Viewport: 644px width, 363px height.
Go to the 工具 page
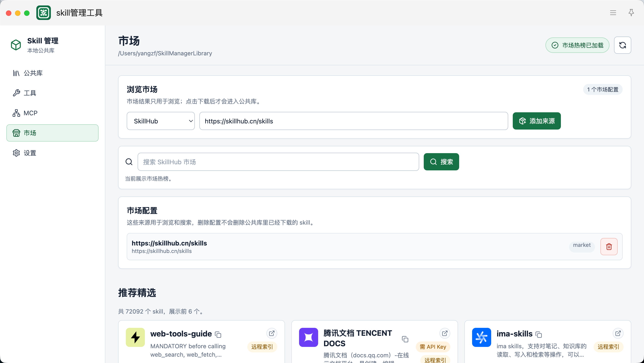[x=52, y=93]
